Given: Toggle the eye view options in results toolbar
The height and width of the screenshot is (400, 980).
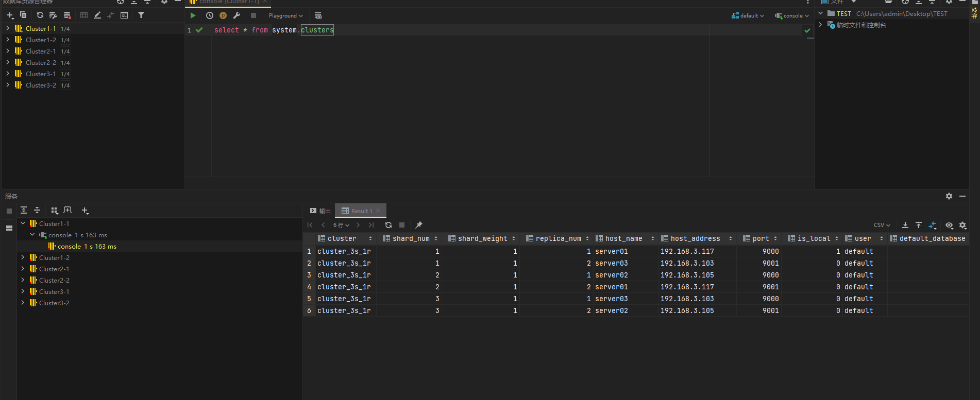Looking at the screenshot, I should click(949, 225).
